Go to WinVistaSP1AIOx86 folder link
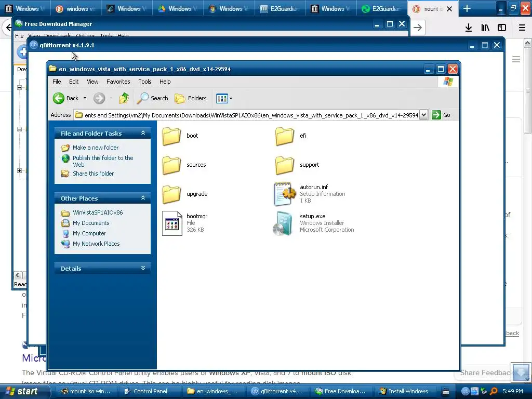Viewport: 532px width, 399px height. tap(98, 212)
